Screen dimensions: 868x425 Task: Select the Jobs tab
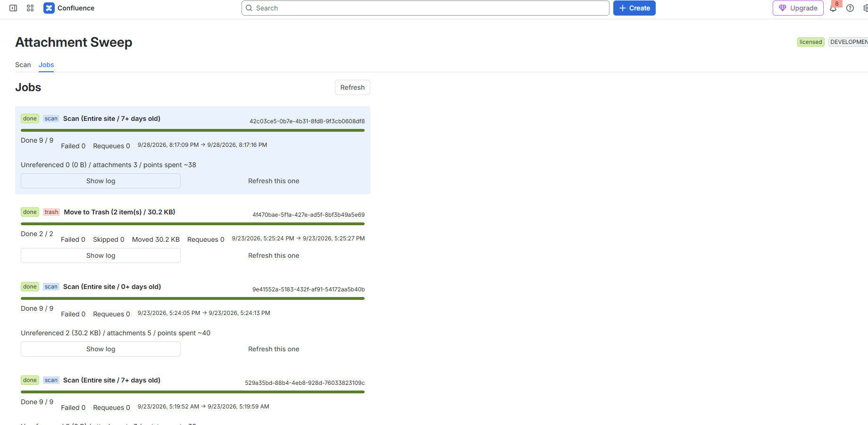[x=46, y=65]
